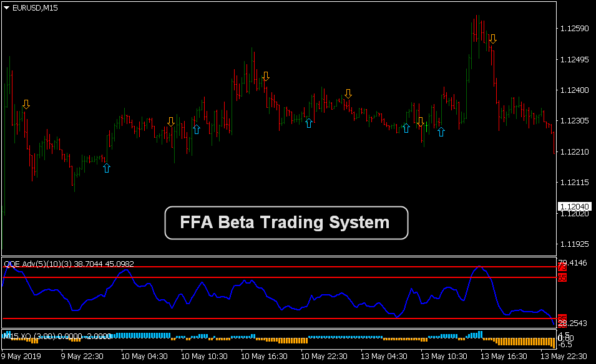
Task: Click the down arrow above the 13 May price spike
Action: (x=494, y=39)
